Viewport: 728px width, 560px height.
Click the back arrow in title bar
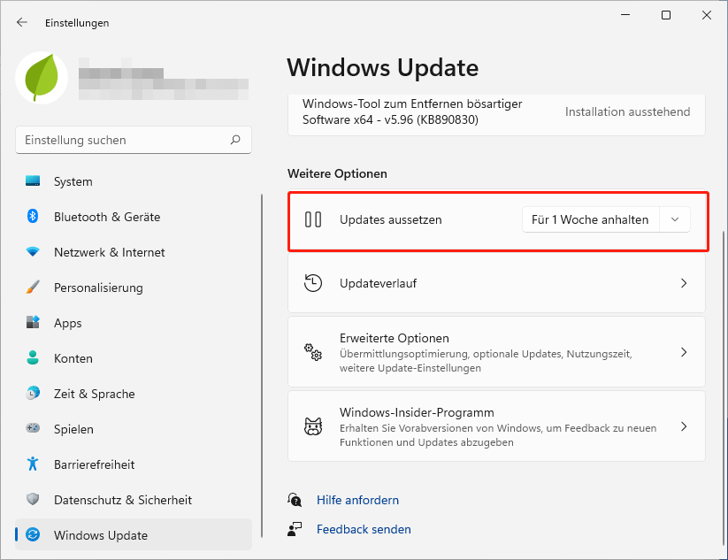click(x=22, y=23)
